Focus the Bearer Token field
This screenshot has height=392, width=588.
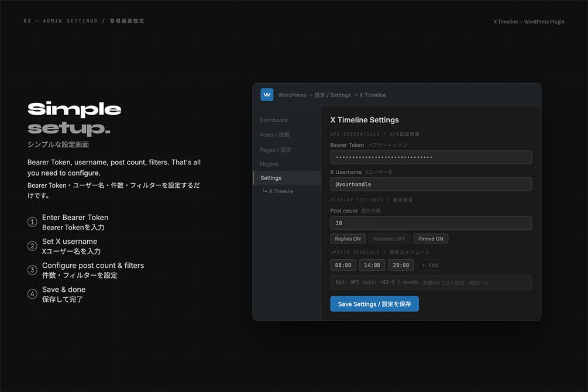[431, 157]
